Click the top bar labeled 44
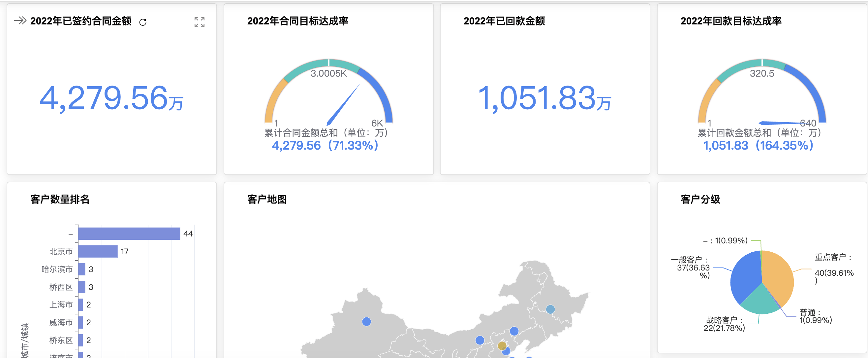This screenshot has height=358, width=868. pos(129,233)
